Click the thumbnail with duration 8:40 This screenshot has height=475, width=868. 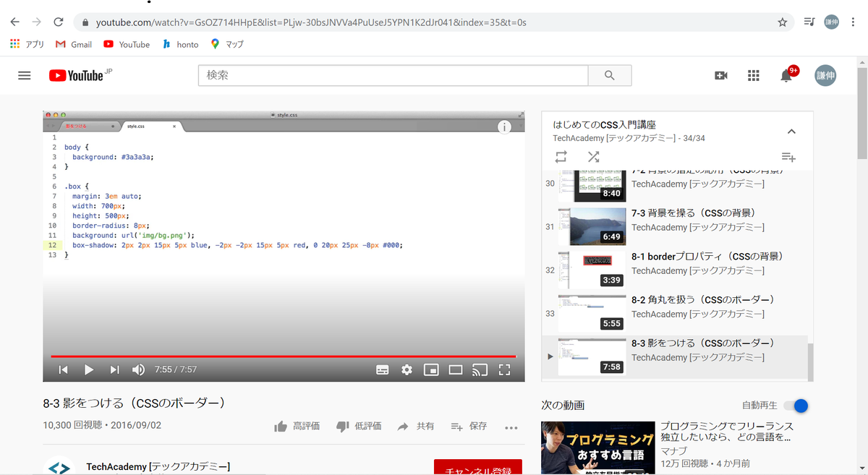pyautogui.click(x=592, y=187)
